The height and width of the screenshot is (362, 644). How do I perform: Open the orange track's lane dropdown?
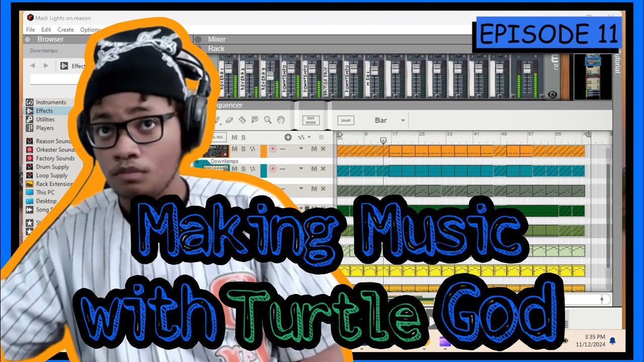click(301, 149)
